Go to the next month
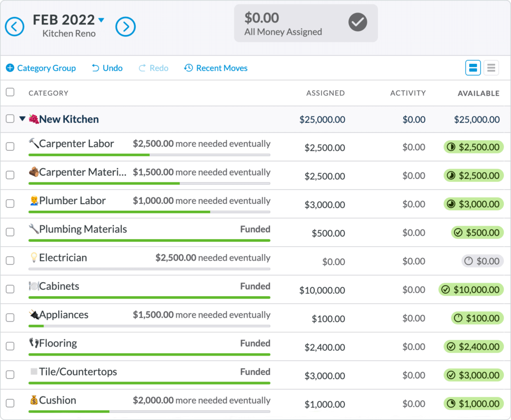 tap(126, 26)
